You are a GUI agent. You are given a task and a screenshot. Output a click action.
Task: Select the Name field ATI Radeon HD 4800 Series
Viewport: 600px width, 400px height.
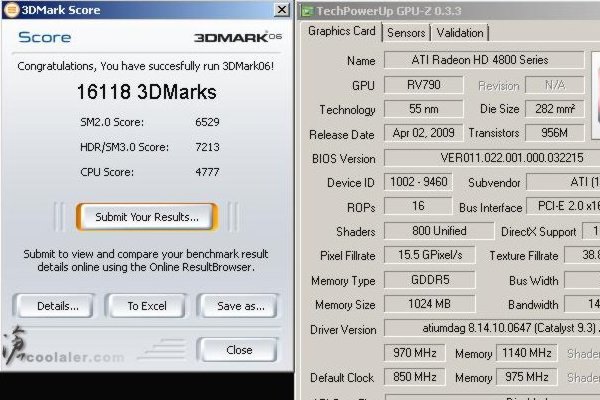pos(484,60)
